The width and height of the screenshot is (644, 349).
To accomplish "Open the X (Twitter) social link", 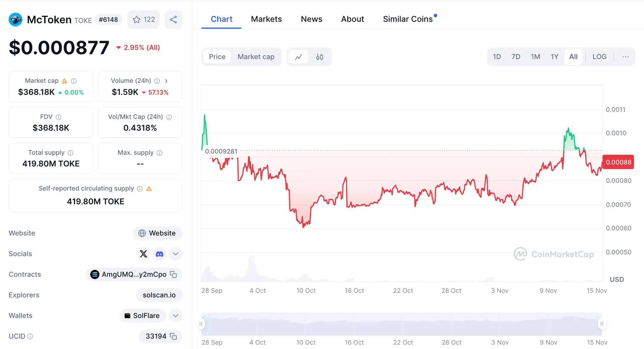I will click(143, 254).
